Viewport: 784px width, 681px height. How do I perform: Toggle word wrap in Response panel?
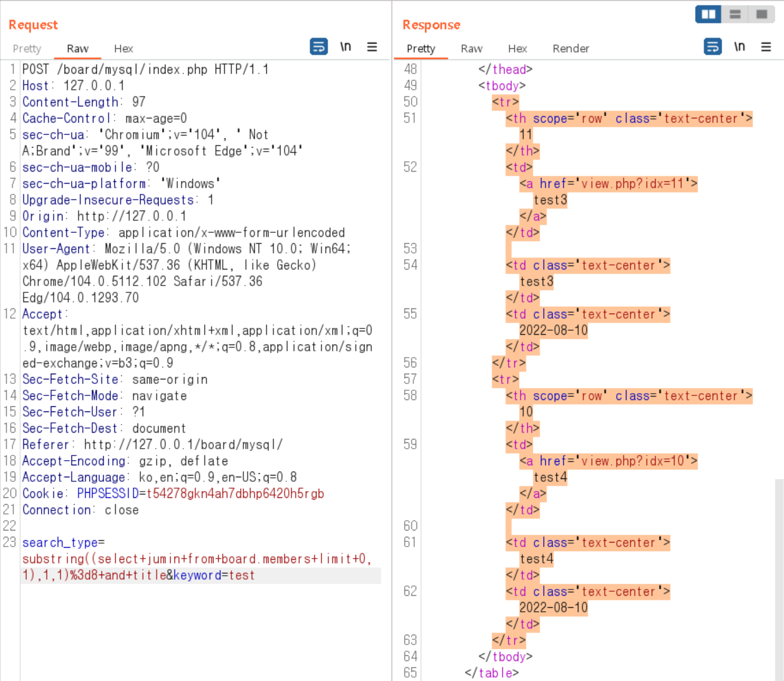coord(713,46)
